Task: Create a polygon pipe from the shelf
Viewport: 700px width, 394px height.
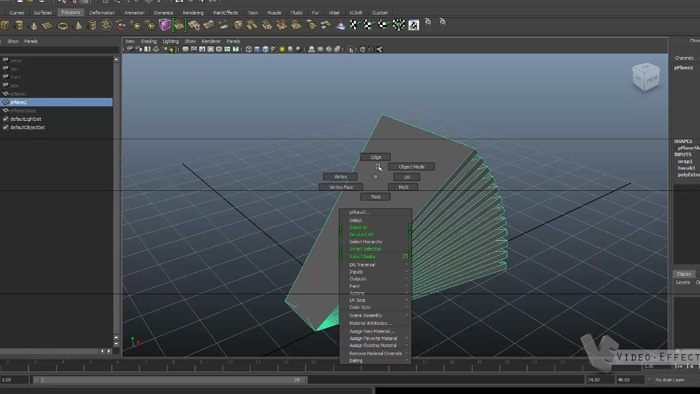Action: 92,25
